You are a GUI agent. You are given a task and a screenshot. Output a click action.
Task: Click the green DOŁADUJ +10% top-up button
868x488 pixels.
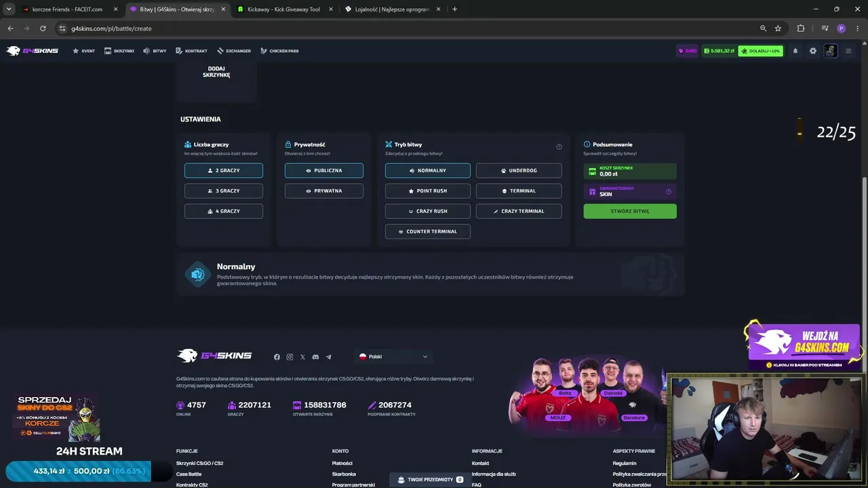pos(760,51)
